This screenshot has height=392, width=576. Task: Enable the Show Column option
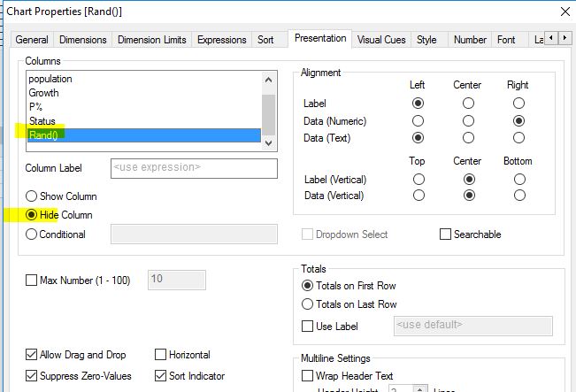pyautogui.click(x=33, y=196)
